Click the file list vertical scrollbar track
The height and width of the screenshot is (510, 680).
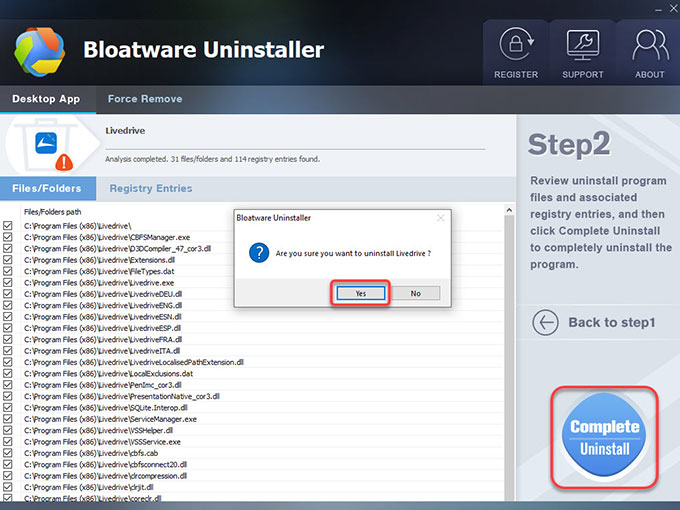click(509, 358)
